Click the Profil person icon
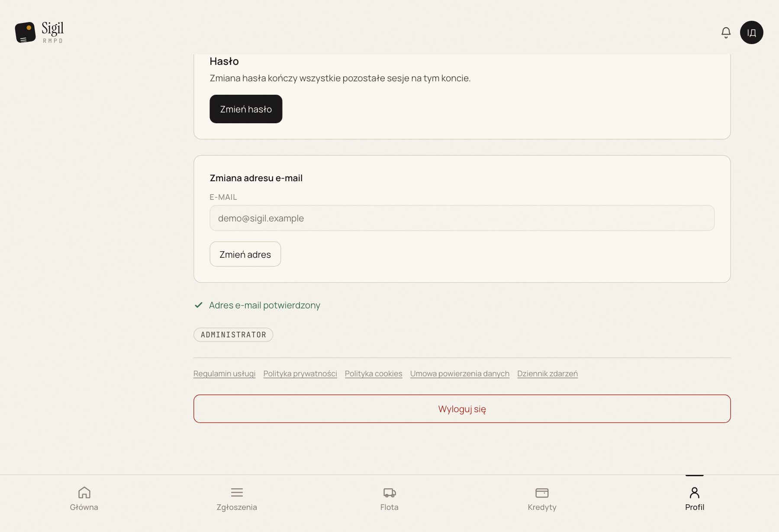779x532 pixels. pos(695,492)
